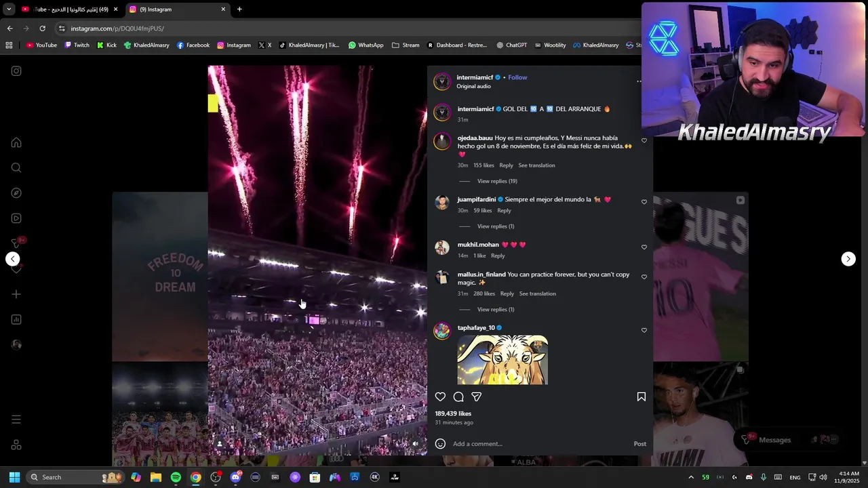The height and width of the screenshot is (488, 868).
Task: Go back in Chrome
Action: pyautogui.click(x=9, y=28)
